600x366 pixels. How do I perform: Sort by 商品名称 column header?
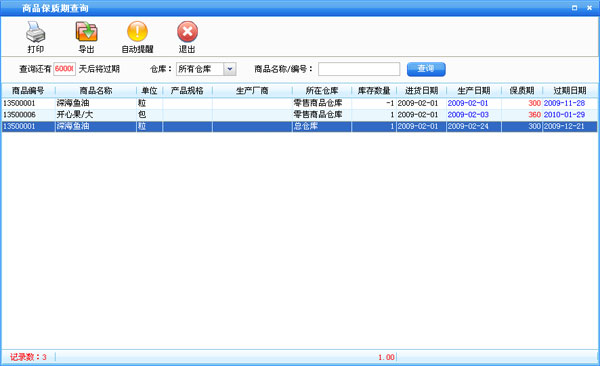(96, 91)
